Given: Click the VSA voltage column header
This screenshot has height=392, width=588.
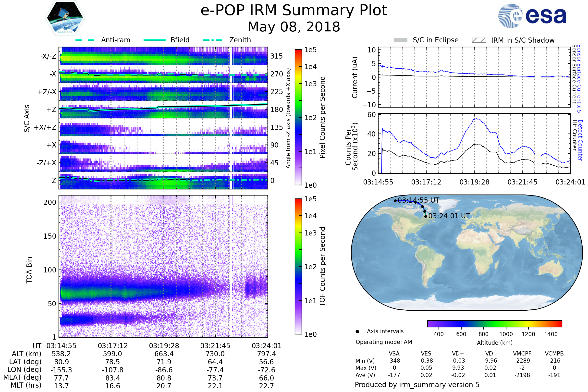Looking at the screenshot, I should [x=394, y=354].
